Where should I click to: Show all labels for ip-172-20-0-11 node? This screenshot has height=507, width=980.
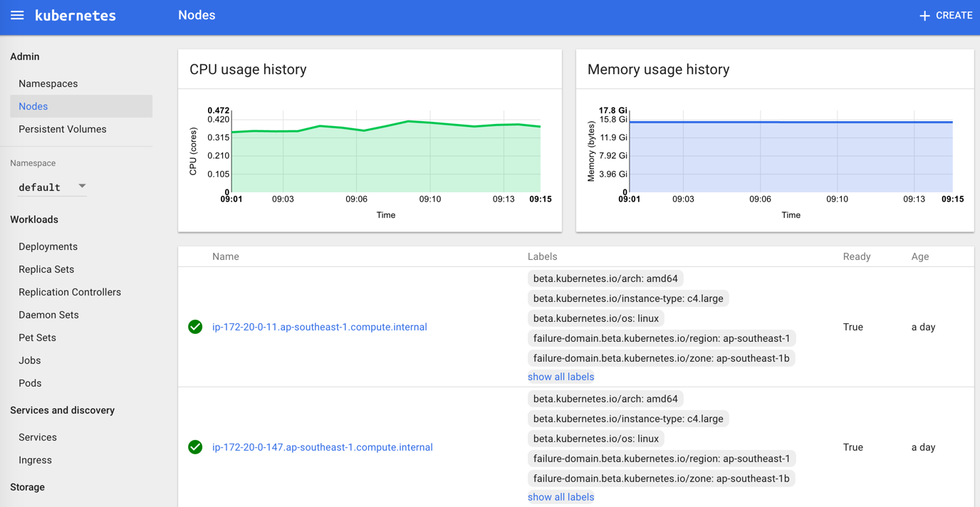click(561, 377)
